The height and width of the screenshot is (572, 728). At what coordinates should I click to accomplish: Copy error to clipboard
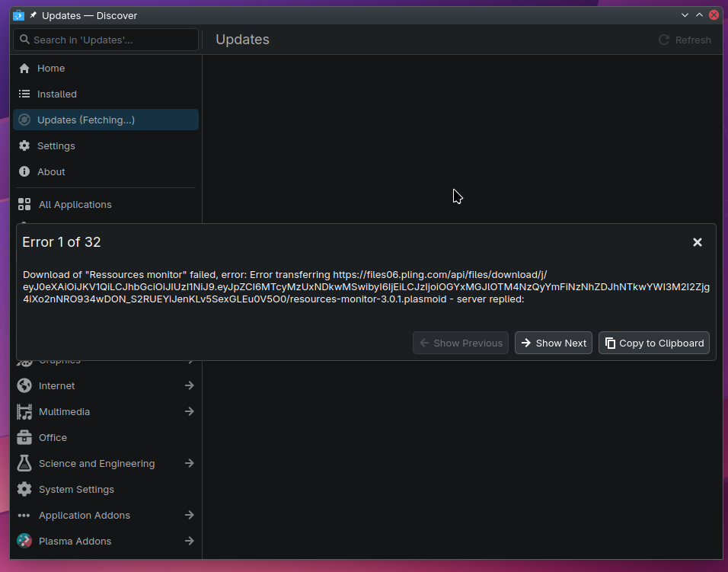point(654,343)
